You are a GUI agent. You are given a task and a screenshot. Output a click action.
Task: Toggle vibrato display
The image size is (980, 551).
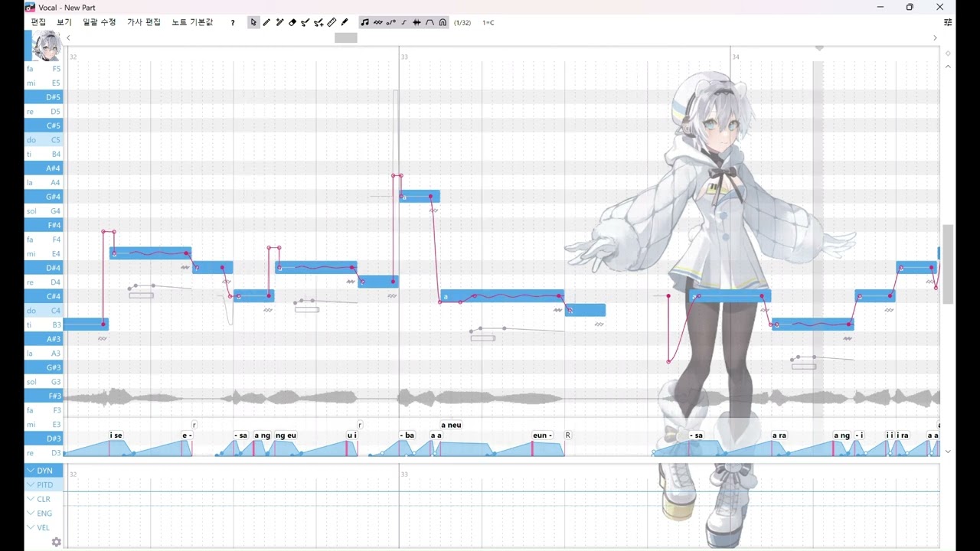point(377,22)
